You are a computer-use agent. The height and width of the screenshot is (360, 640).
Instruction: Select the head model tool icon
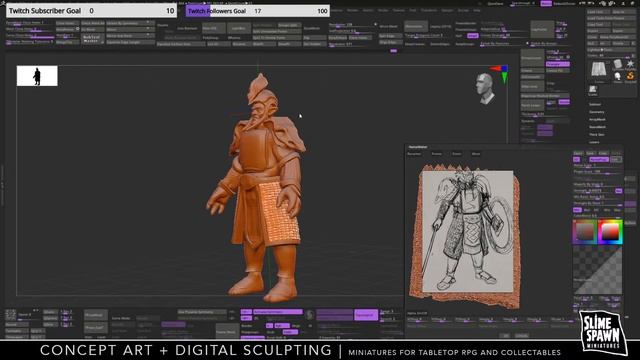click(618, 76)
